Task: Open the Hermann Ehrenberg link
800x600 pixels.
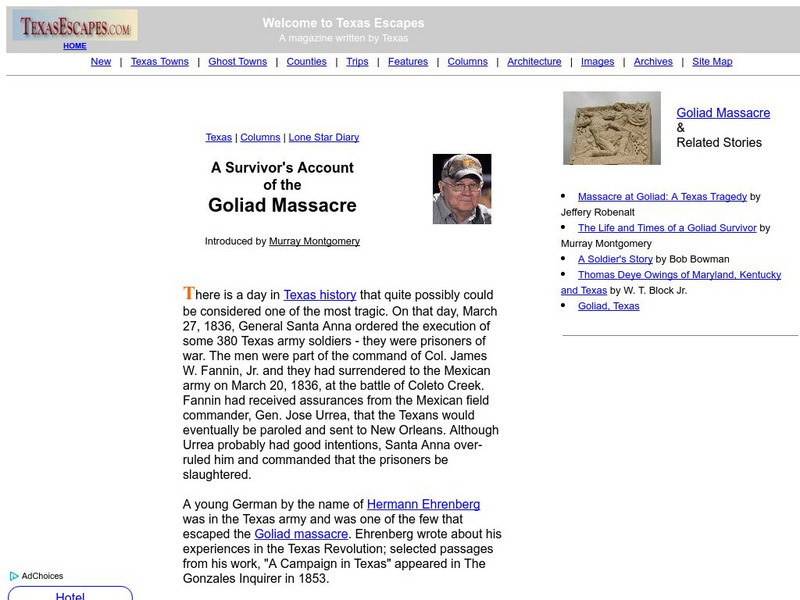Action: pos(424,504)
